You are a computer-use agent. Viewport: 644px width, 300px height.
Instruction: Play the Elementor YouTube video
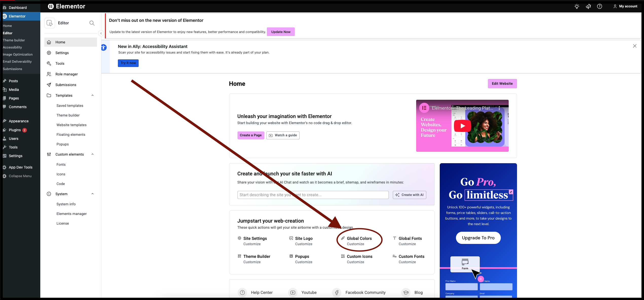(462, 126)
